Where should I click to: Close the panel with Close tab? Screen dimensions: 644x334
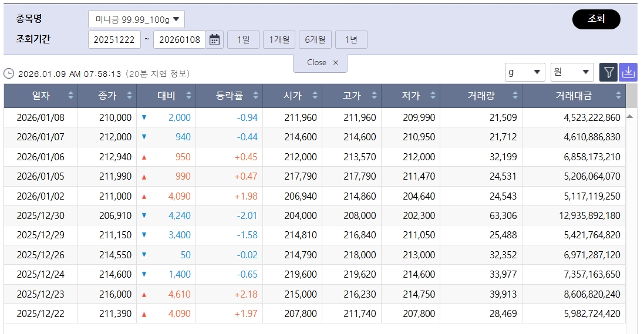(x=321, y=63)
